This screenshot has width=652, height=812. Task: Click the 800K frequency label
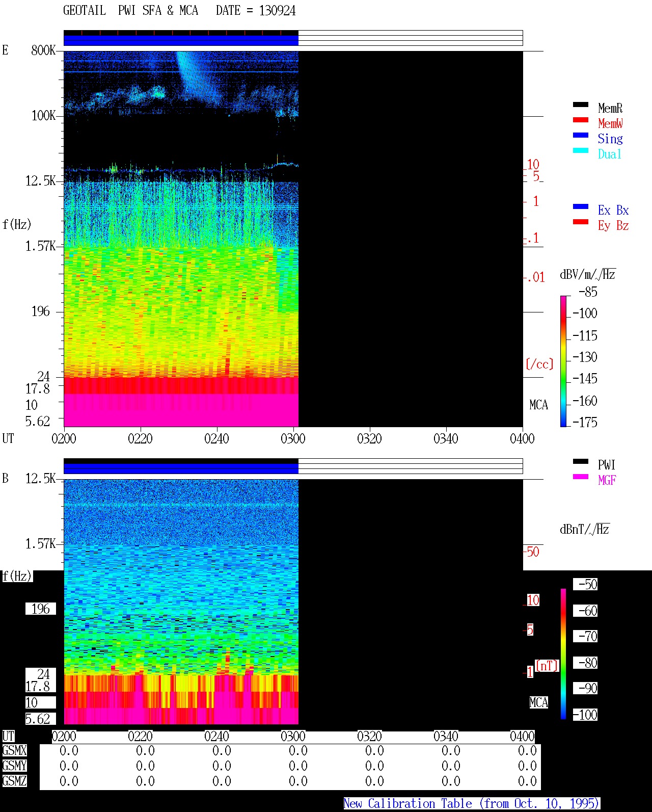[43, 50]
